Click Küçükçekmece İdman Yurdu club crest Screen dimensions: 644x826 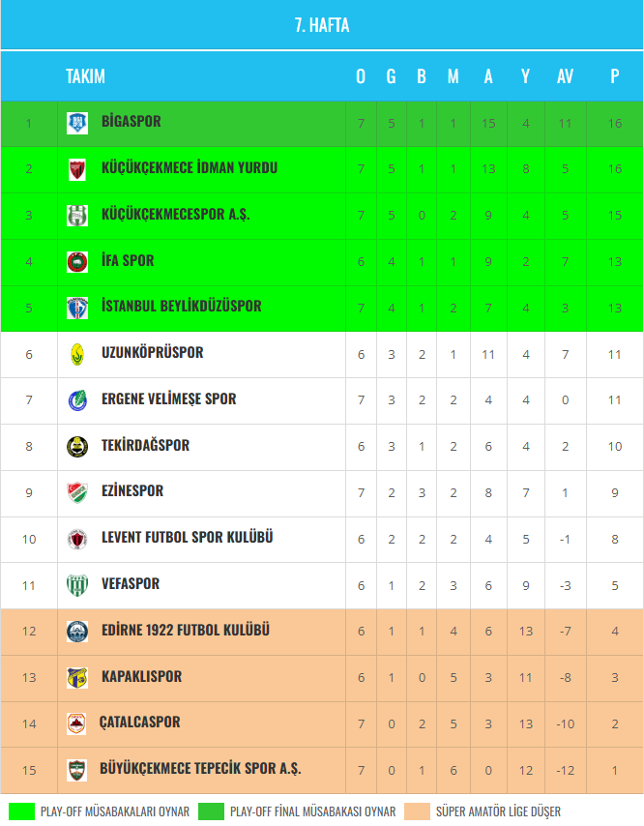point(77,169)
